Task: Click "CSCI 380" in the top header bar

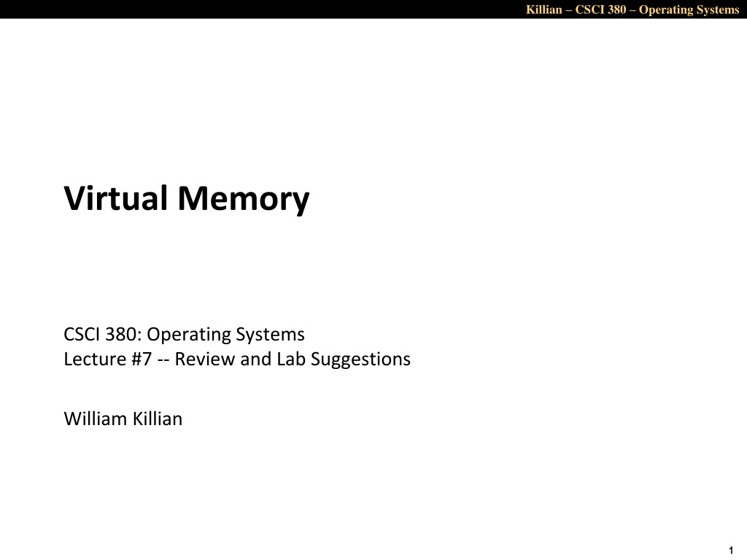Action: tap(600, 9)
